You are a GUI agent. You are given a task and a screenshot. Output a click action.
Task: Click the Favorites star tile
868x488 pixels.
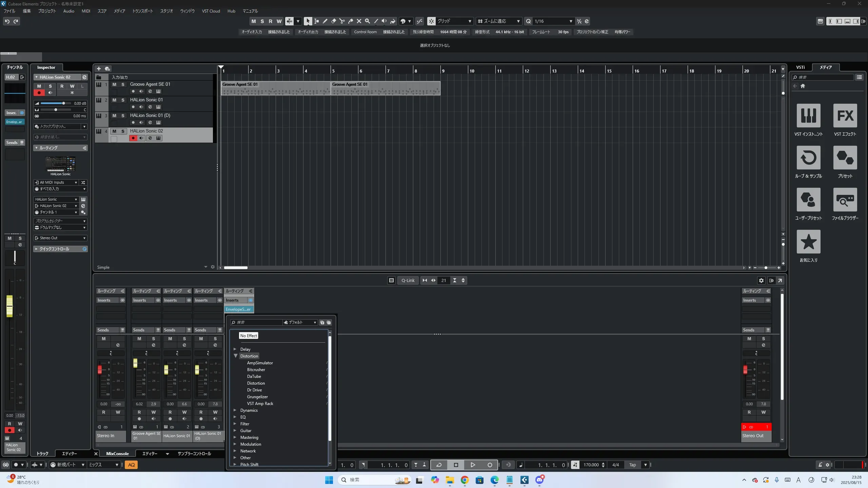point(808,242)
